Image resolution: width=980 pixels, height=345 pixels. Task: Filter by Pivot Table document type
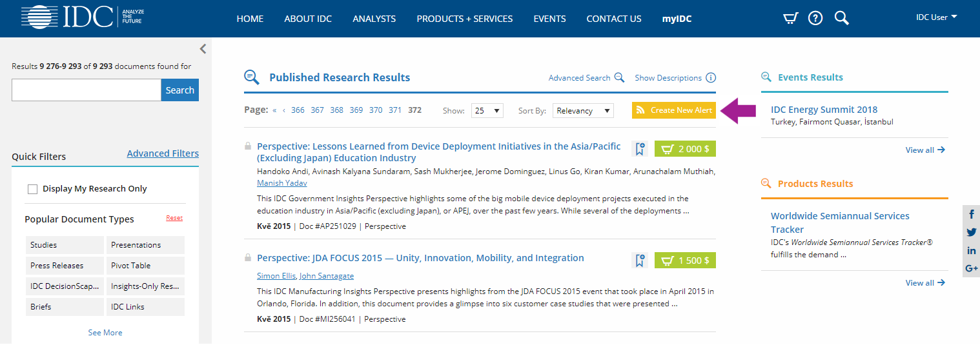pos(145,266)
